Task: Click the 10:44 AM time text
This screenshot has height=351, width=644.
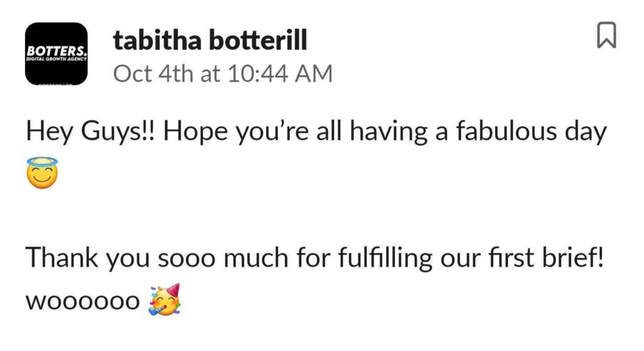Action: (281, 74)
